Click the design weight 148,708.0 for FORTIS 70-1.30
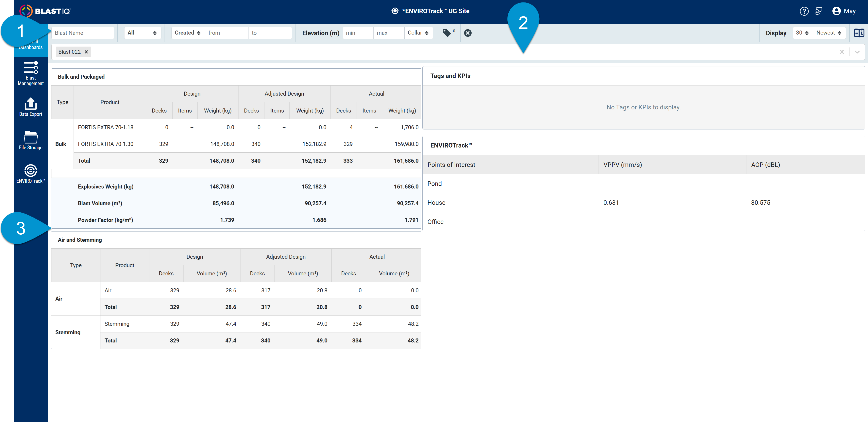The width and height of the screenshot is (868, 422). pyautogui.click(x=222, y=144)
